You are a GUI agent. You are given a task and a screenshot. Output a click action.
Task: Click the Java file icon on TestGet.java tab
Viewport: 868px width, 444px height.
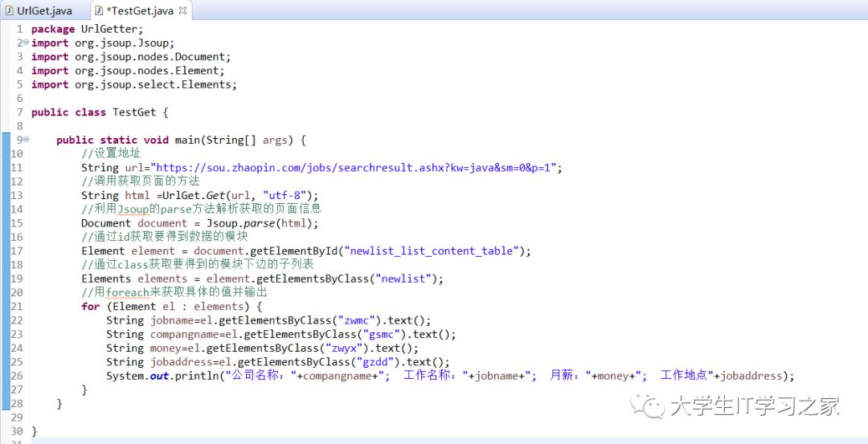point(99,10)
